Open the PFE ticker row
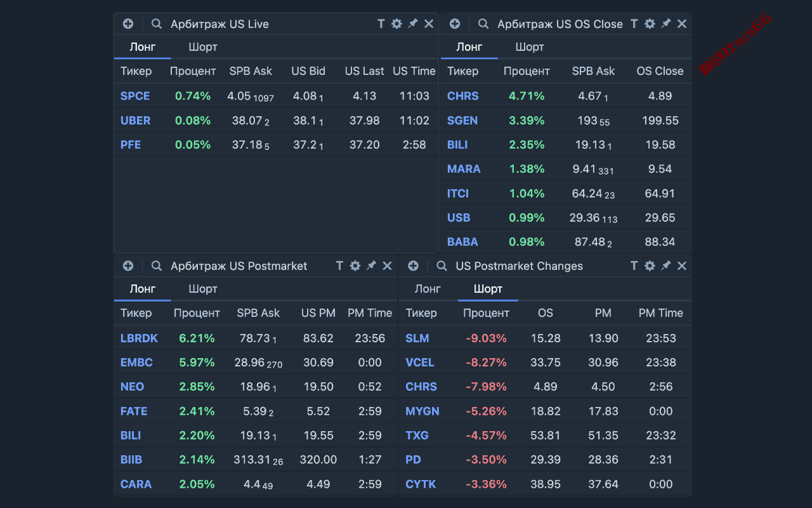The width and height of the screenshot is (812, 508). point(277,145)
